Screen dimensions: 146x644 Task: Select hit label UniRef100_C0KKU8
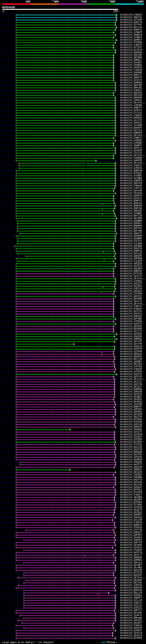coord(131,70)
